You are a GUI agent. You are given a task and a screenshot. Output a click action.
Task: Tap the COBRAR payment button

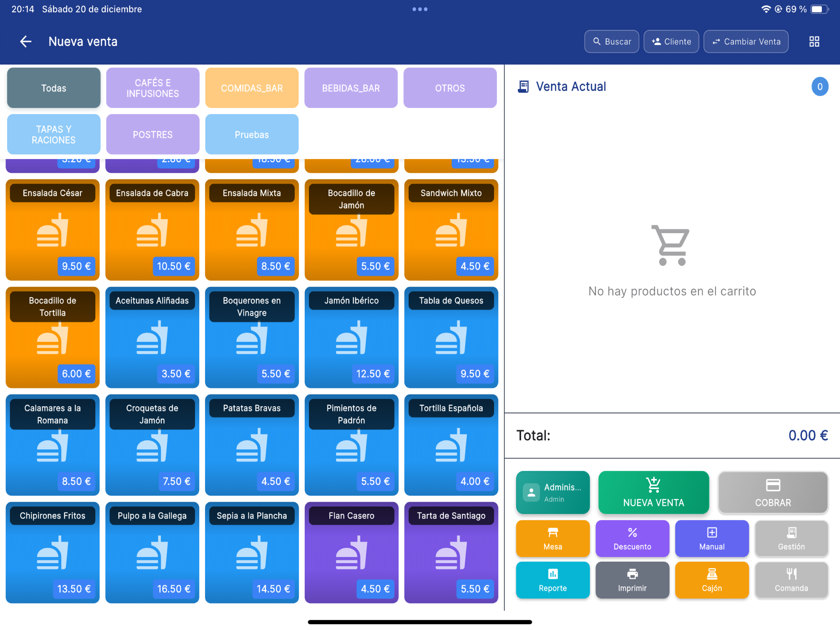773,492
